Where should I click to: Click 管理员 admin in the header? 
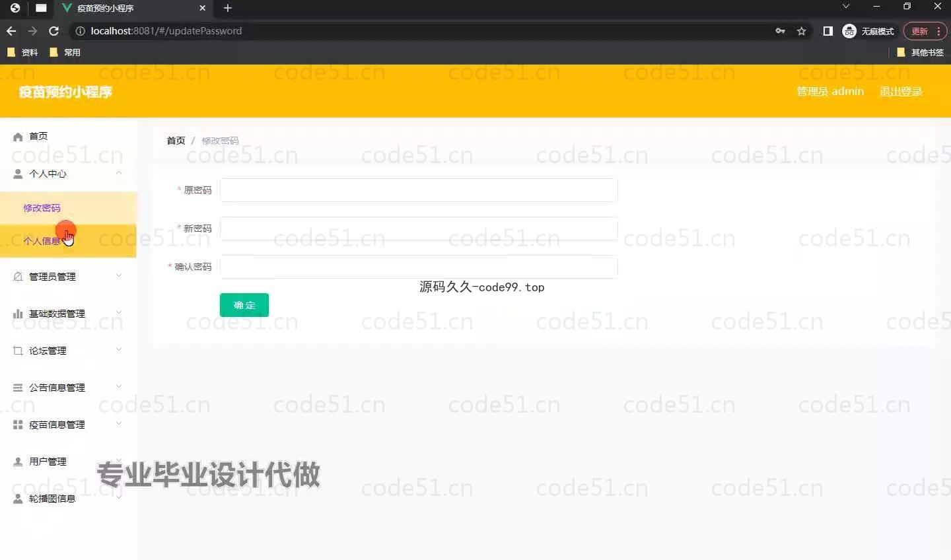(x=830, y=92)
